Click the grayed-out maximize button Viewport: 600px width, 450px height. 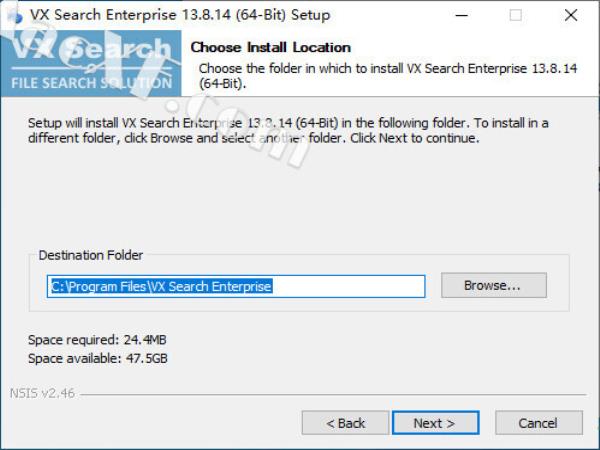(x=515, y=15)
